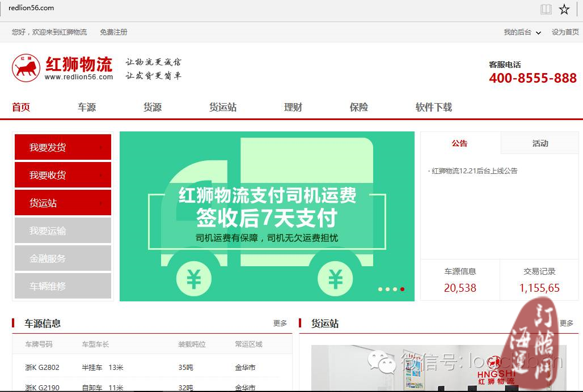583x392 pixels.
Task: Open the 保险 menu item
Action: (x=359, y=107)
